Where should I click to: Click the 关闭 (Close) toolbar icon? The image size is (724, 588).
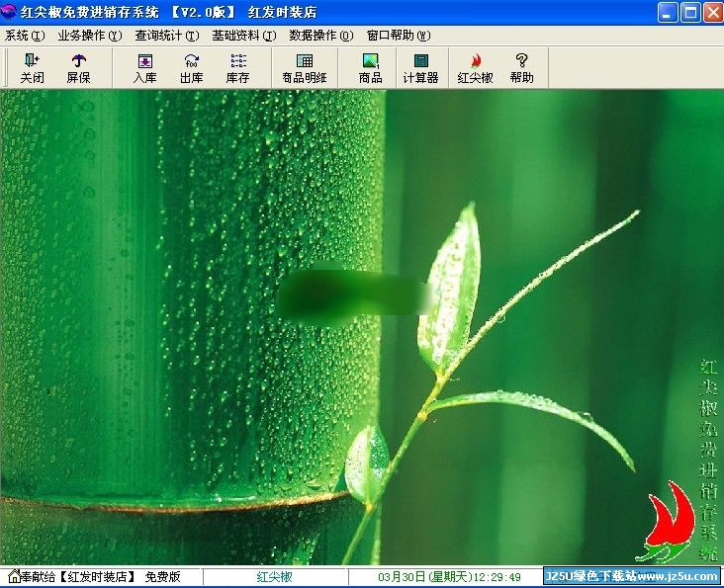click(x=32, y=67)
